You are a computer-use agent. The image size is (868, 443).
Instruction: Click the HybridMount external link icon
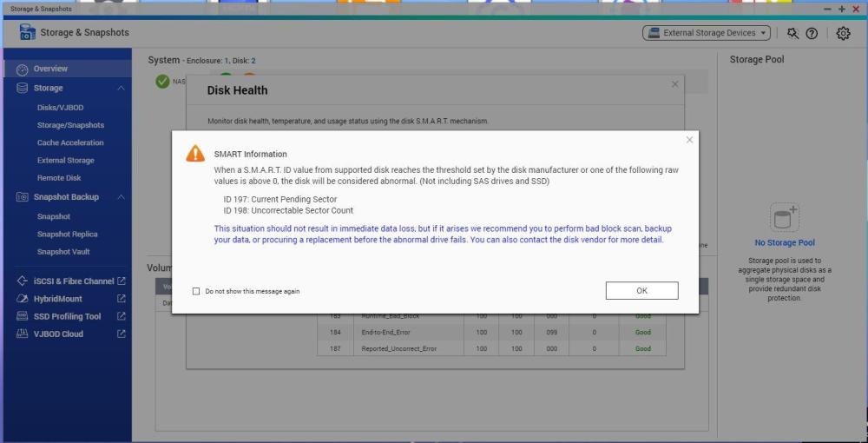coord(122,299)
